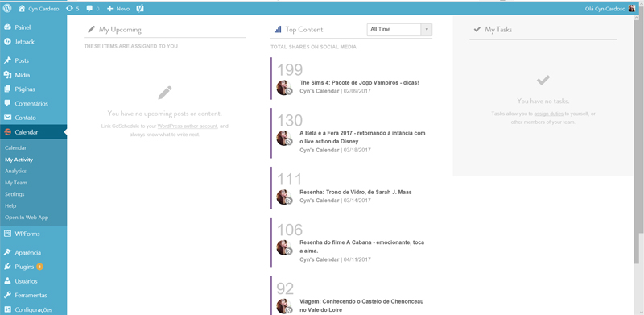Select My Activity in the submenu
644x315 pixels.
(19, 160)
